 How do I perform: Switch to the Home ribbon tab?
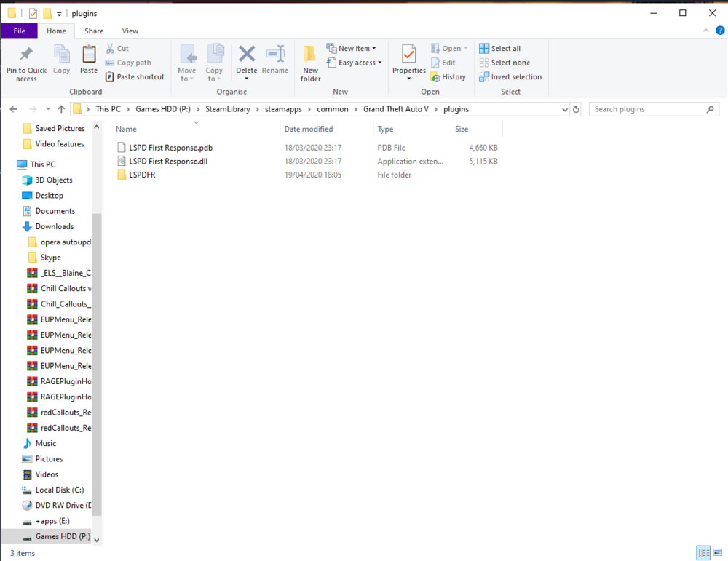[x=56, y=31]
